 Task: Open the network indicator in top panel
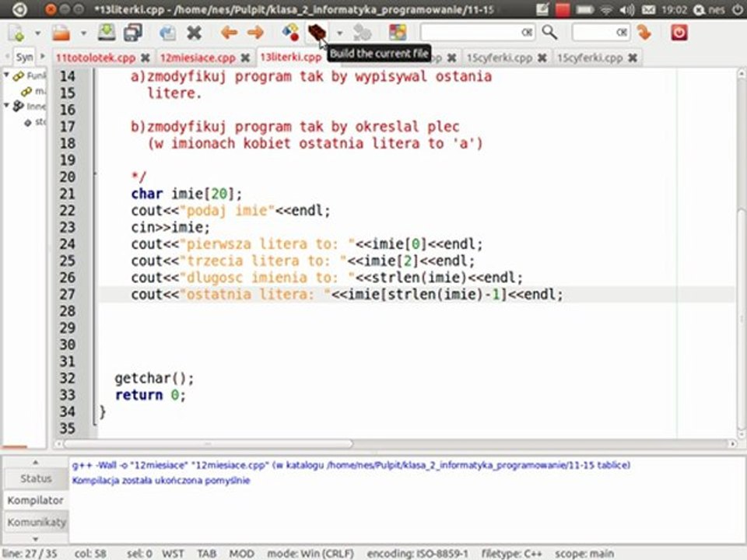[x=606, y=9]
